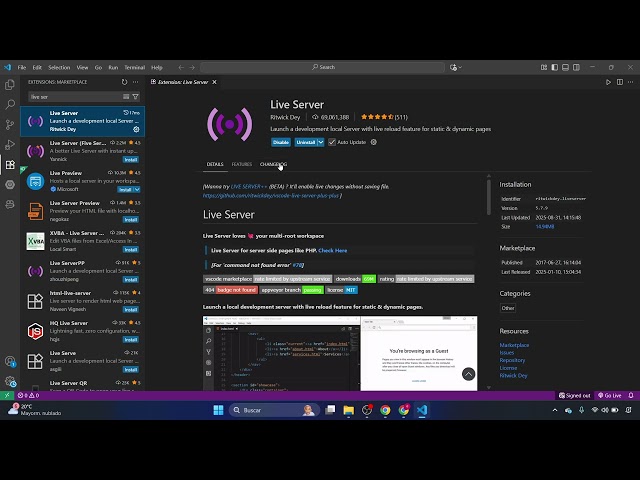The image size is (640, 480).
Task: Select XVBA - Live Server extension in list
Action: point(82,241)
